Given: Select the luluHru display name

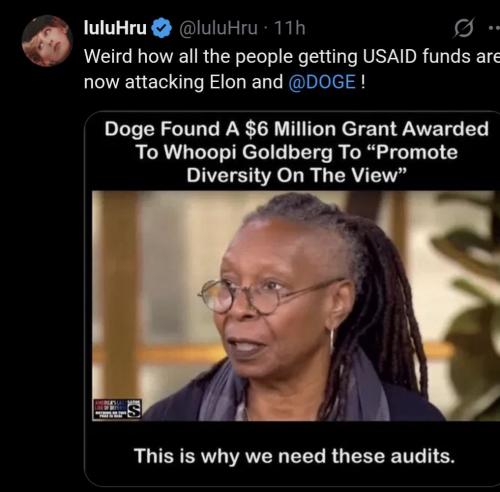Looking at the screenshot, I should [115, 28].
